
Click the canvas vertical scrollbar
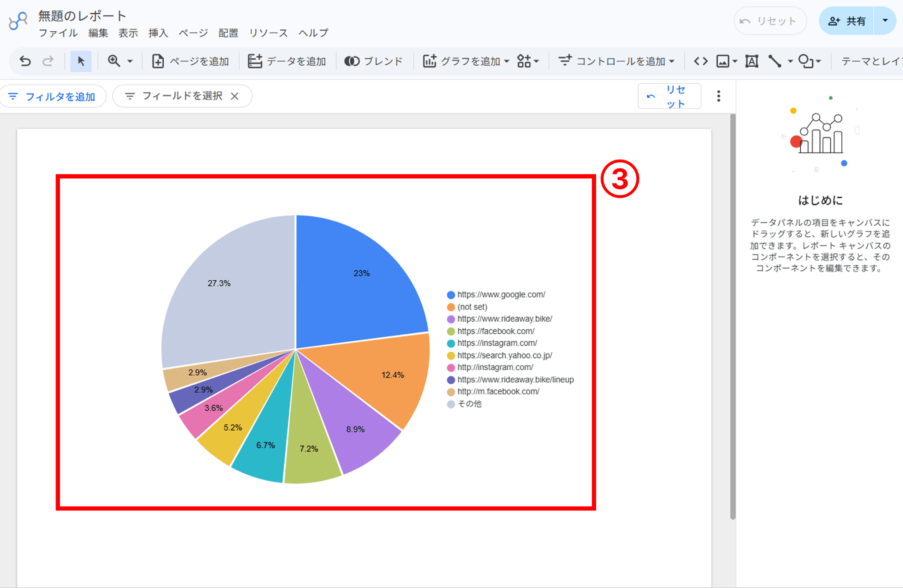[x=733, y=316]
